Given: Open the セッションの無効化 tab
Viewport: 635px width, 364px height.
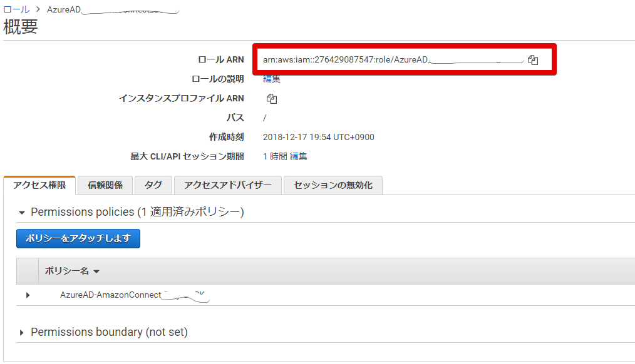Looking at the screenshot, I should [333, 185].
